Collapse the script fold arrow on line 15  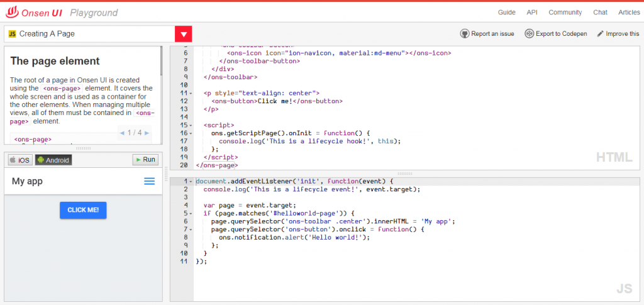tap(191, 125)
